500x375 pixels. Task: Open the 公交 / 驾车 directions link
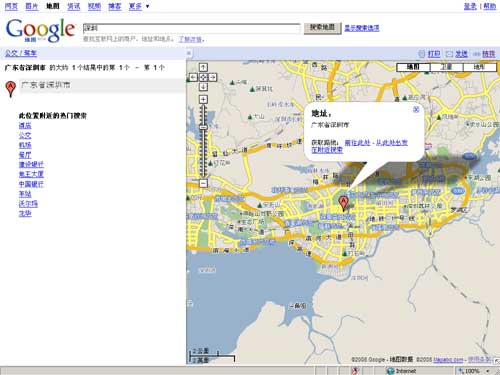coord(21,53)
